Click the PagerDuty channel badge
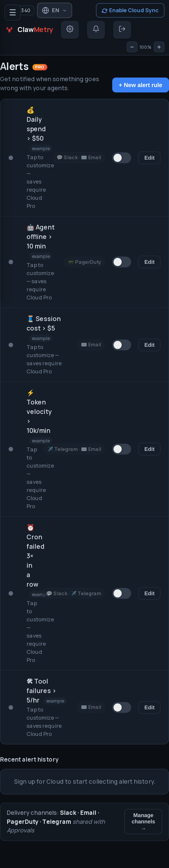The width and height of the screenshot is (169, 868). [84, 262]
